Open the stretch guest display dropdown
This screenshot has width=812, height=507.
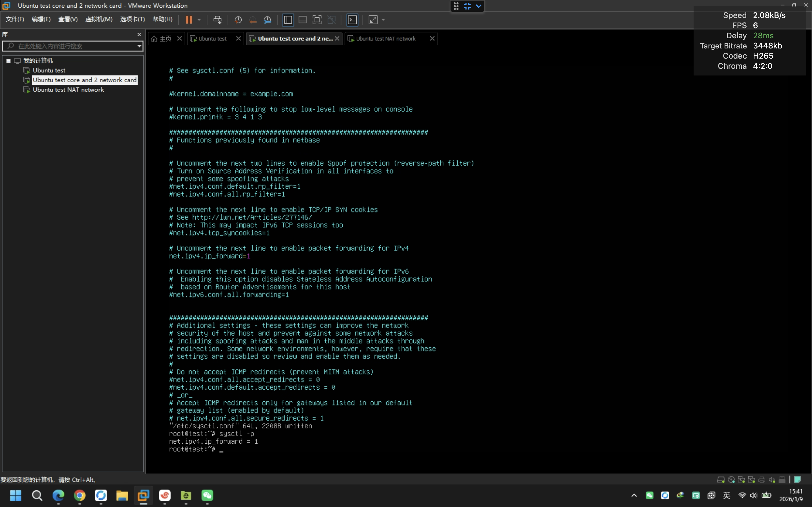click(383, 20)
